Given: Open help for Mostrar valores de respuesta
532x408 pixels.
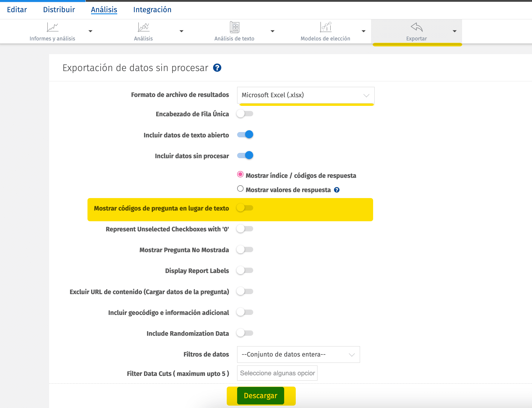Looking at the screenshot, I should point(337,190).
